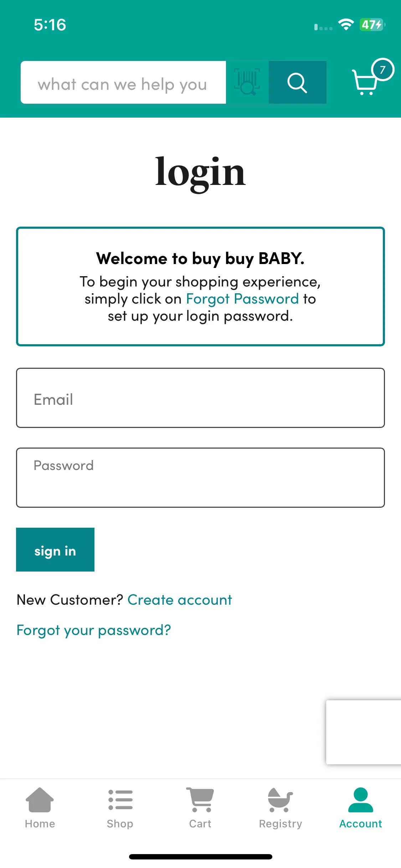The width and height of the screenshot is (401, 868).
Task: Tap the barcode scanner icon
Action: pyautogui.click(x=247, y=82)
